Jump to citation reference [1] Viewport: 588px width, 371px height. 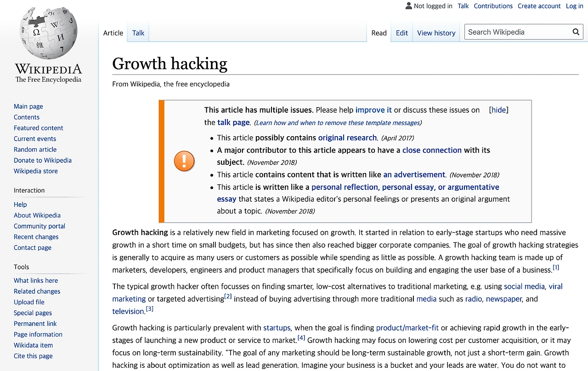[556, 268]
